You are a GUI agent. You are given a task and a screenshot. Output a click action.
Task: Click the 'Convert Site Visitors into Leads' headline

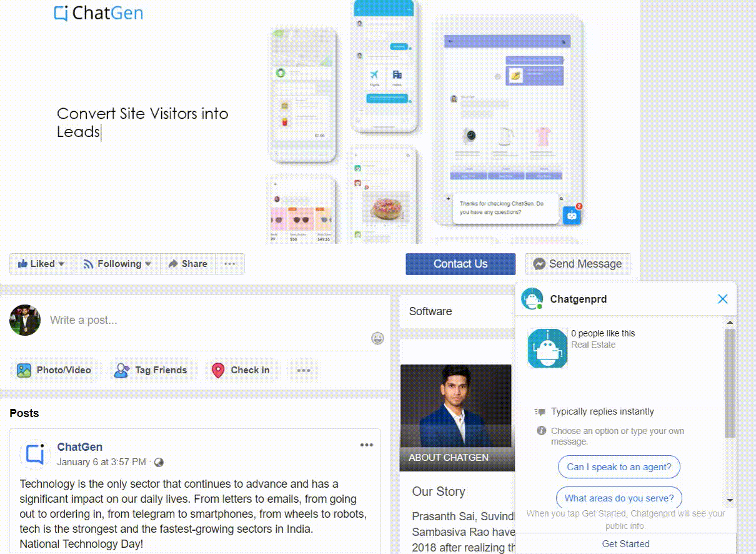coord(142,123)
